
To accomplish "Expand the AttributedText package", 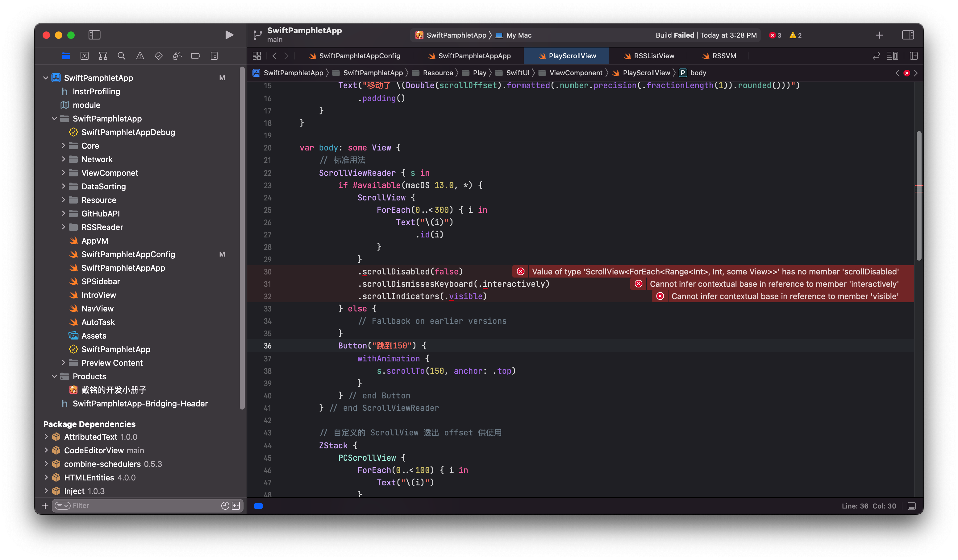I will [46, 437].
